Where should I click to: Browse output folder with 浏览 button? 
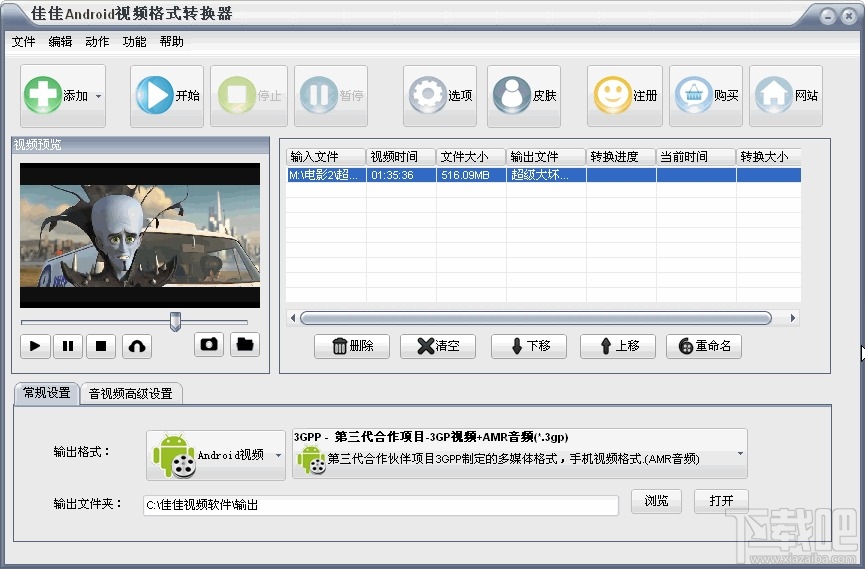coord(656,501)
